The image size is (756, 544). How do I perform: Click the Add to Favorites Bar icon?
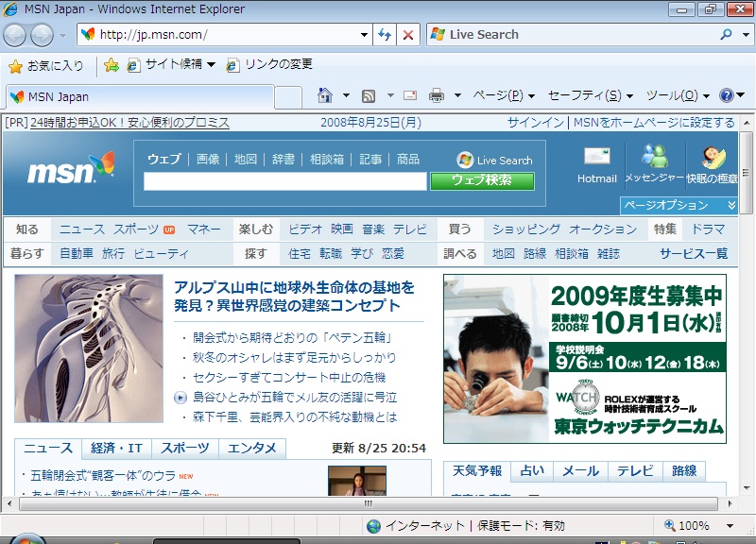[x=112, y=65]
